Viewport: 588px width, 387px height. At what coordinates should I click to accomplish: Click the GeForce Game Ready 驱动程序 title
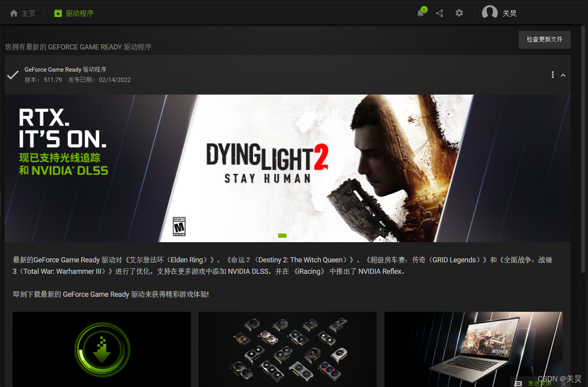tap(65, 70)
